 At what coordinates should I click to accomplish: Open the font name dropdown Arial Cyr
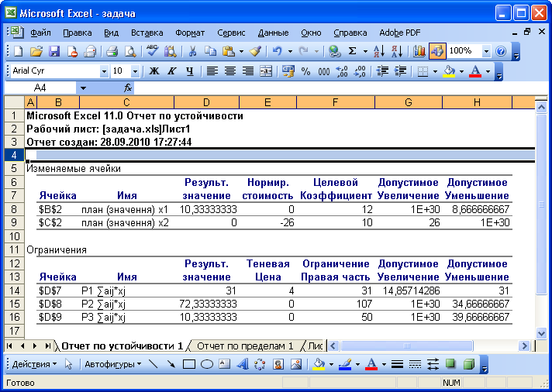point(104,71)
